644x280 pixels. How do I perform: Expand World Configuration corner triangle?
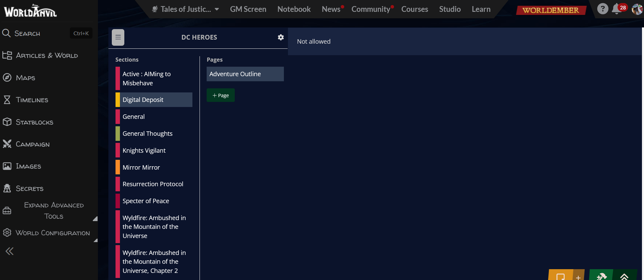point(96,240)
